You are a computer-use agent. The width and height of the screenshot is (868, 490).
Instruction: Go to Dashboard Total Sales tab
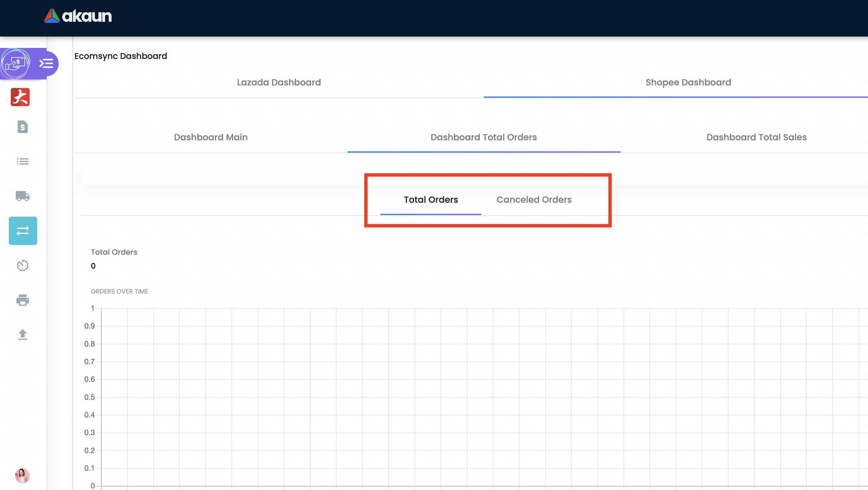(x=756, y=137)
